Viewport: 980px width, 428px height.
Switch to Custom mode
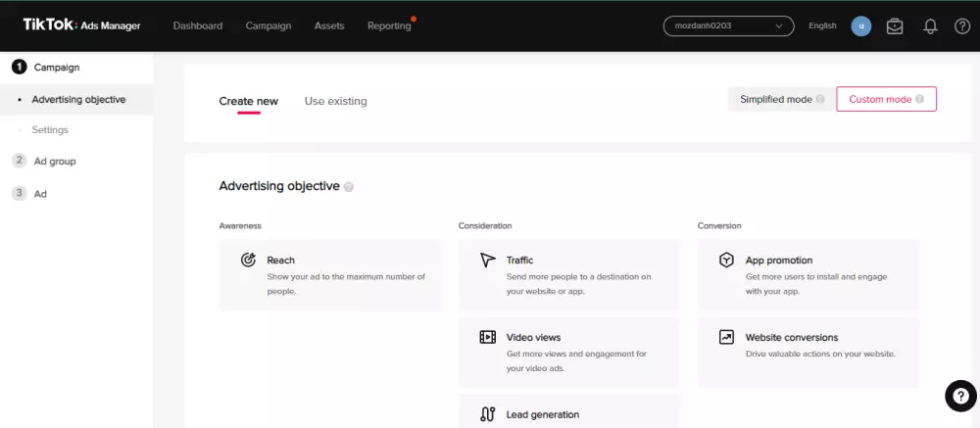click(x=886, y=99)
